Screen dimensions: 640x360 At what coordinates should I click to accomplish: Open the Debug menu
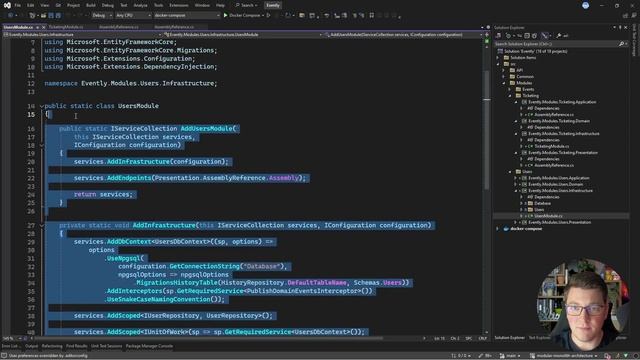108,5
